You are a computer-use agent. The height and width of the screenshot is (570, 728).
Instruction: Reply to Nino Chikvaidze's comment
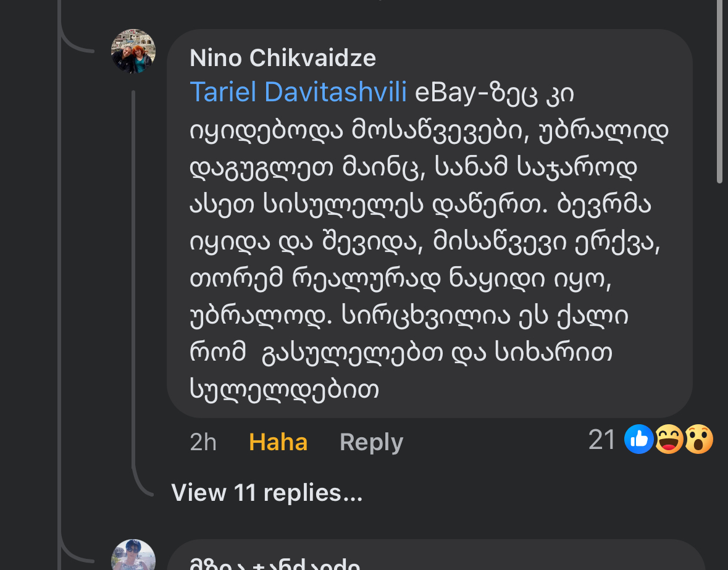371,442
